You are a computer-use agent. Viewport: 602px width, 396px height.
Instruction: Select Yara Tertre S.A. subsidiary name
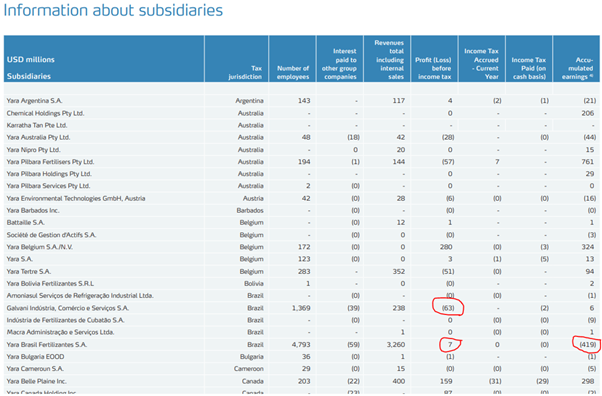[x=29, y=271]
